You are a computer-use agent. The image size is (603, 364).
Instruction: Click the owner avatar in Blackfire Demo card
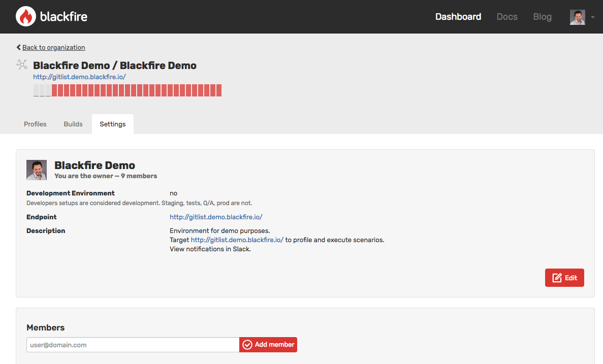pyautogui.click(x=37, y=170)
